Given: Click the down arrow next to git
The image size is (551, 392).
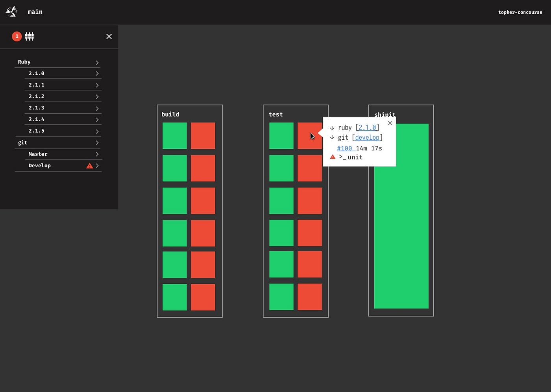Looking at the screenshot, I should [x=332, y=137].
